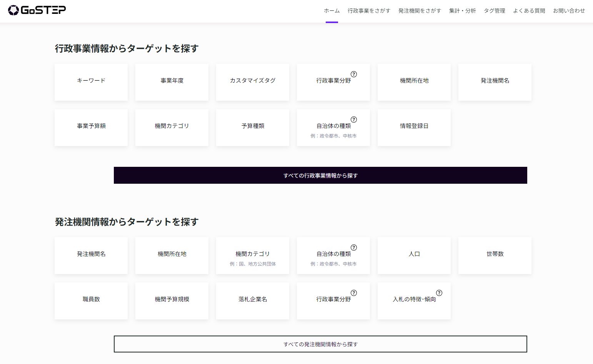
Task: Open the 発注機関をさがす page
Action: pos(419,10)
